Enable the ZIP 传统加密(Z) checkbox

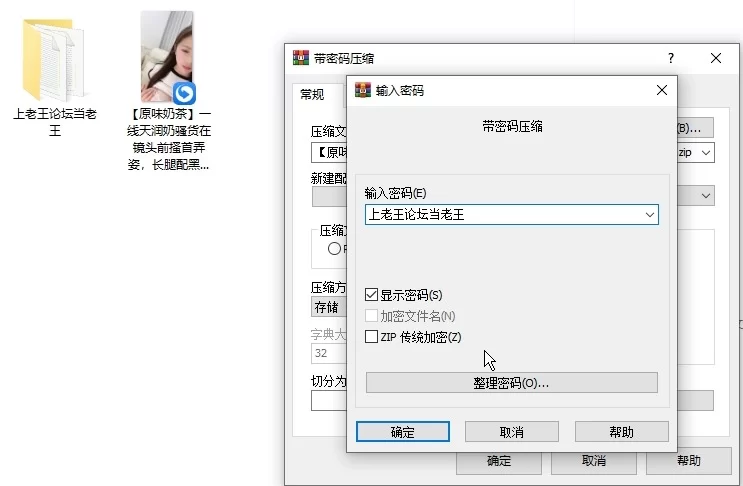click(x=372, y=337)
